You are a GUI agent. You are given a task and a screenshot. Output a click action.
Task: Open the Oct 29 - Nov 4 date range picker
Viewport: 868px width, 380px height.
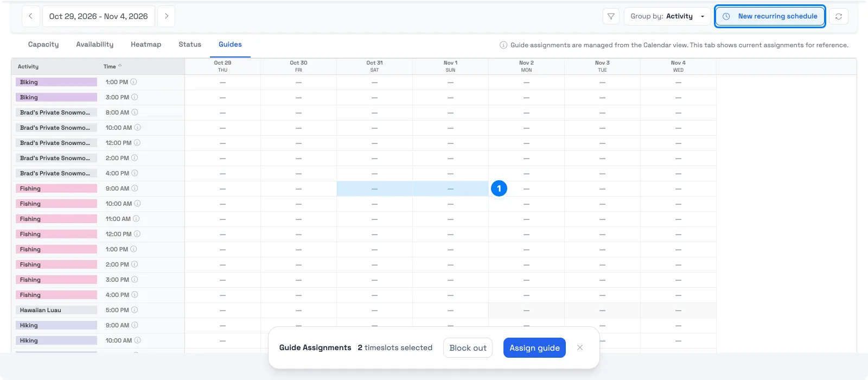point(99,16)
